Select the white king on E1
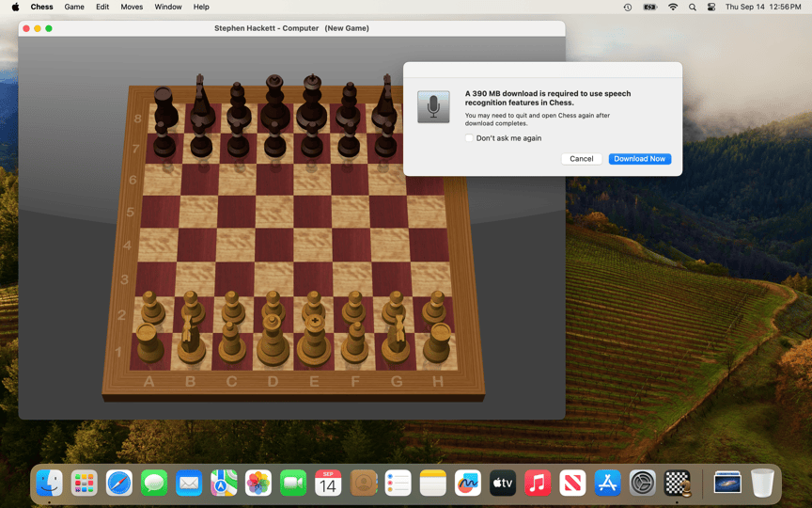812x508 pixels. [313, 342]
